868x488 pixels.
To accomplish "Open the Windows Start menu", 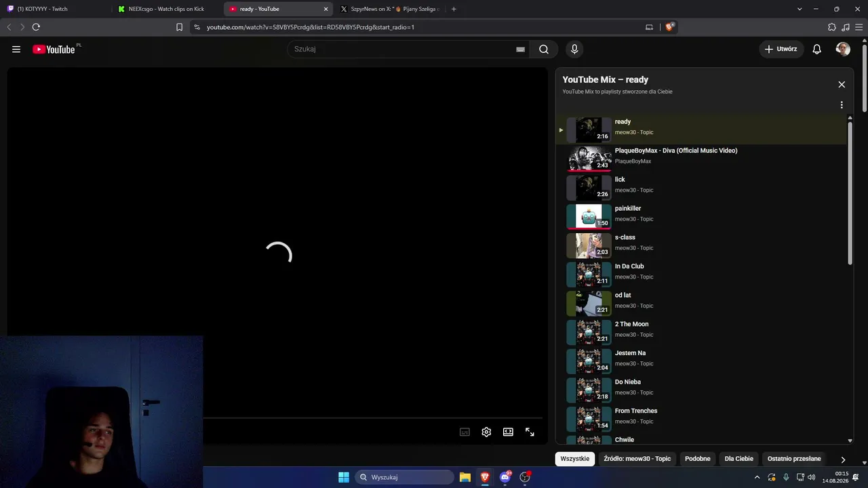I will click(x=344, y=477).
